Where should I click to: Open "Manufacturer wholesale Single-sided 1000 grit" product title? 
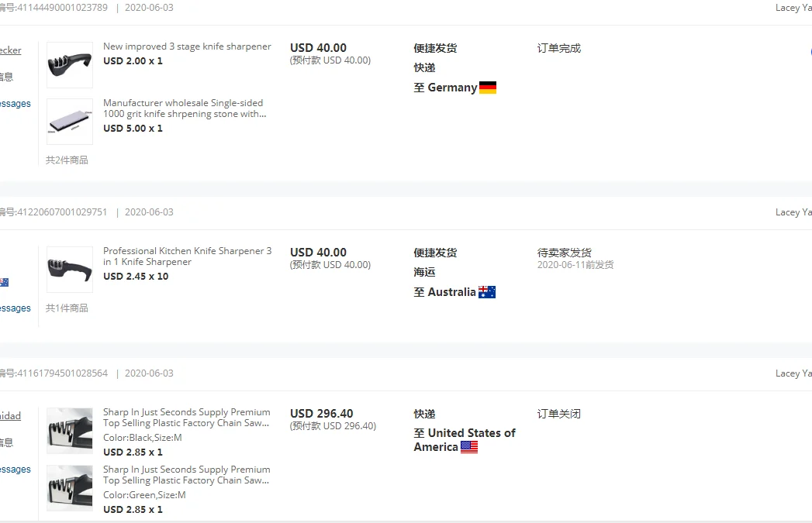coord(184,108)
